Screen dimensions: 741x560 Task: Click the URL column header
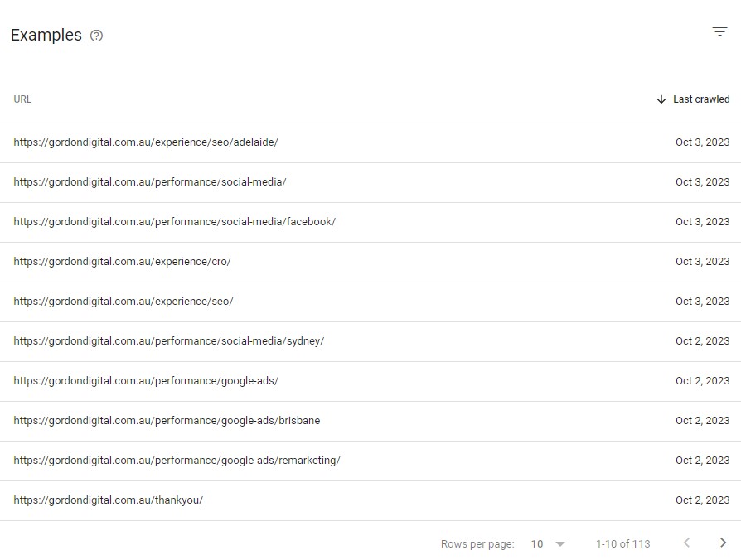point(22,99)
